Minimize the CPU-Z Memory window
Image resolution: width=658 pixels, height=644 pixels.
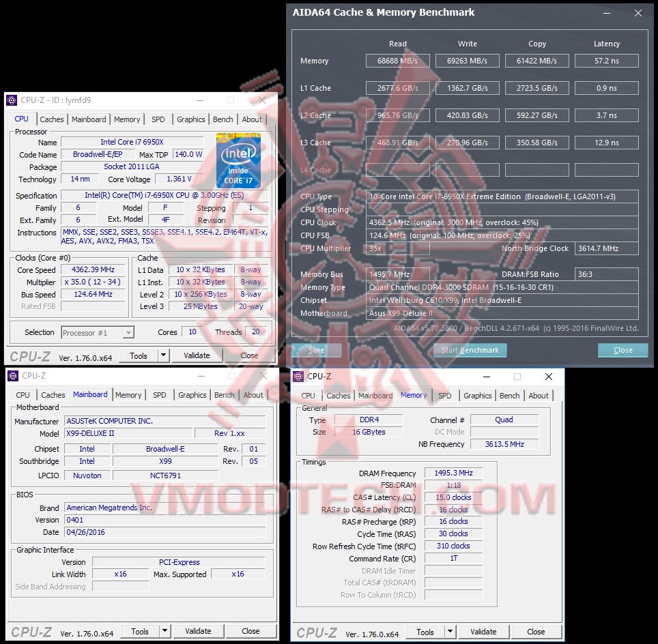487,377
